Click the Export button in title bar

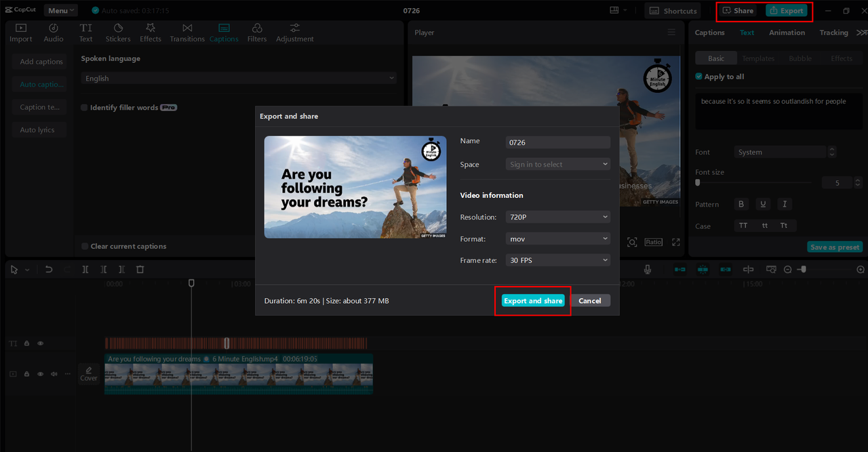[x=787, y=10]
